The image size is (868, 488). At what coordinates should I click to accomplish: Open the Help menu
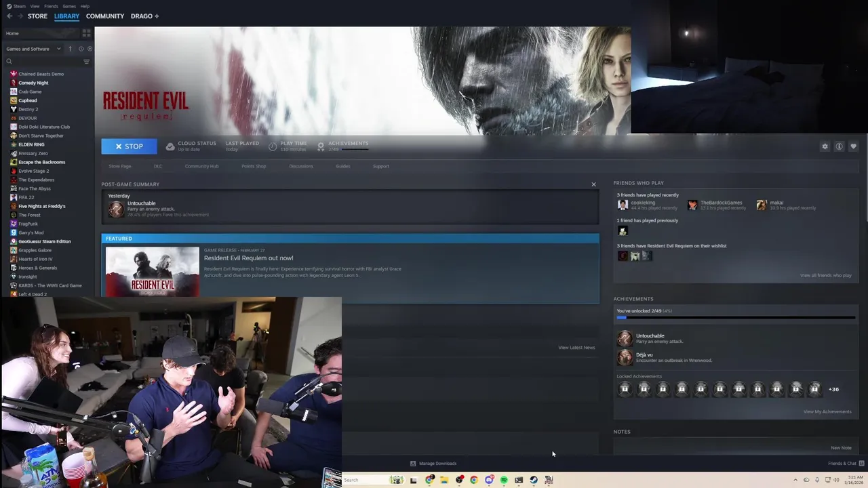(x=85, y=6)
